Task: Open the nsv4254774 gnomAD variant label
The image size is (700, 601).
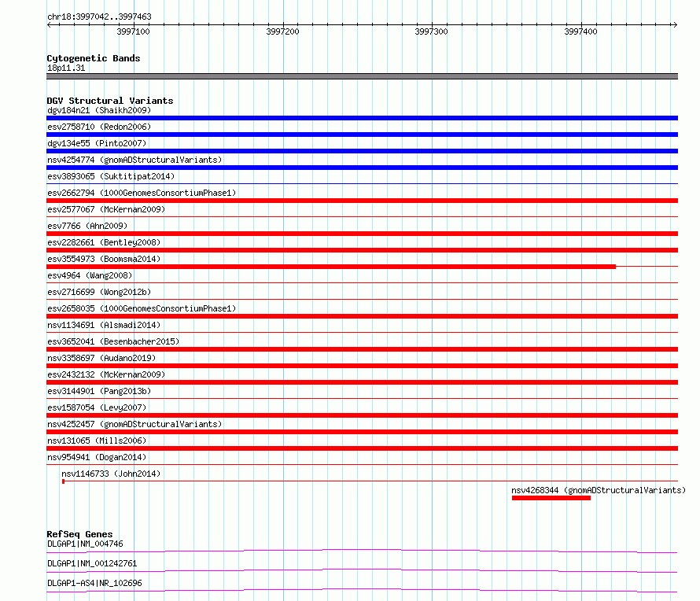Action: click(134, 160)
